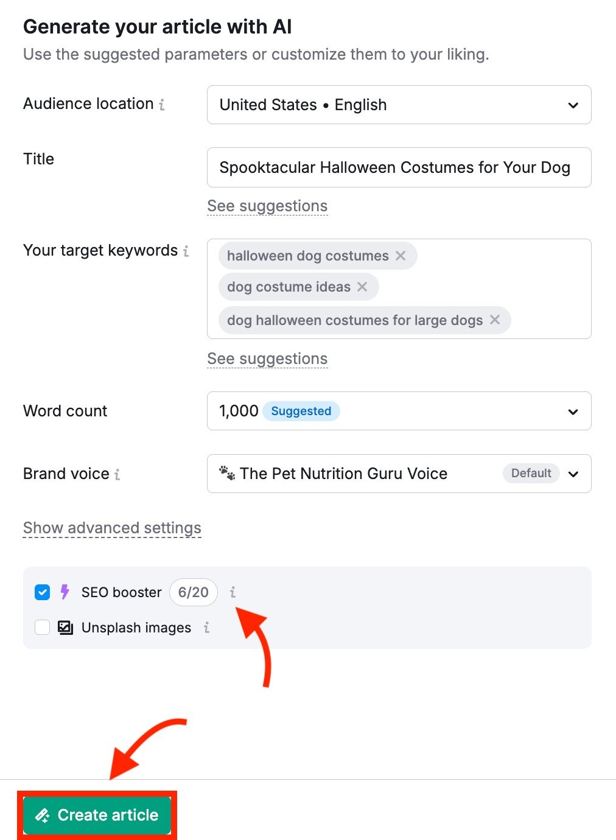This screenshot has width=616, height=840.
Task: Click the SEO booster info icon
Action: [x=233, y=592]
